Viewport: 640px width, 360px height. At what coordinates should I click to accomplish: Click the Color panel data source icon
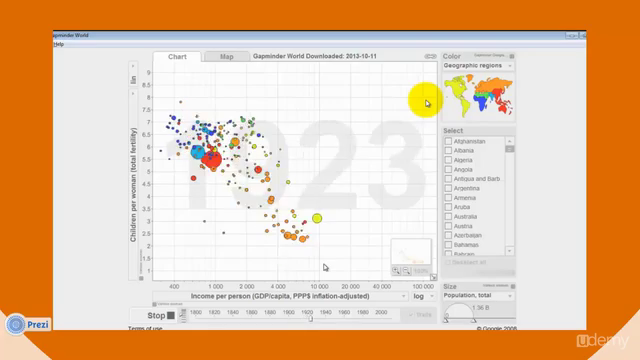pyautogui.click(x=512, y=56)
